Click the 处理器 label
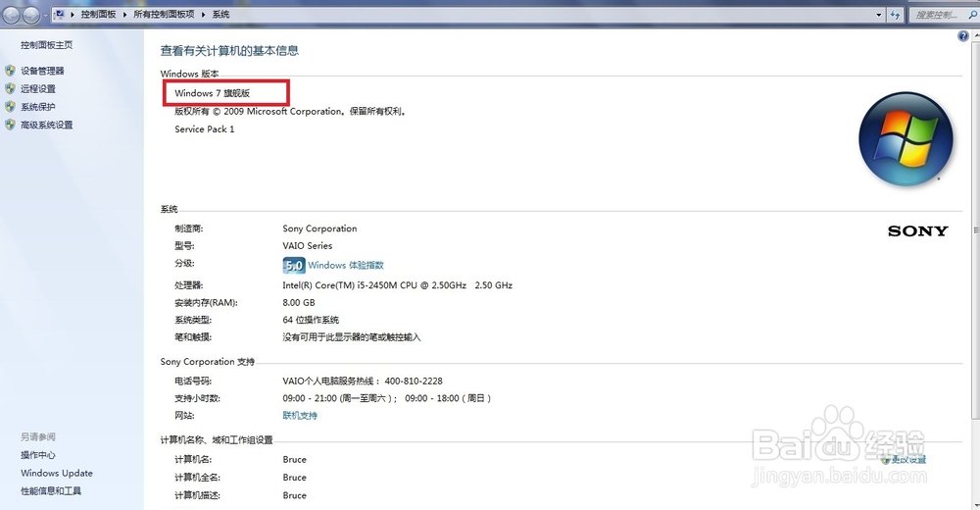The image size is (980, 510). 189,285
